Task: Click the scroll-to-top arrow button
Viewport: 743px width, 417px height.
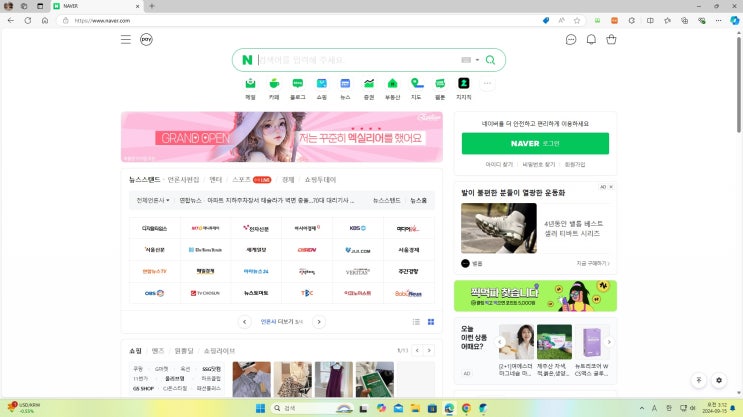Action: pos(698,380)
